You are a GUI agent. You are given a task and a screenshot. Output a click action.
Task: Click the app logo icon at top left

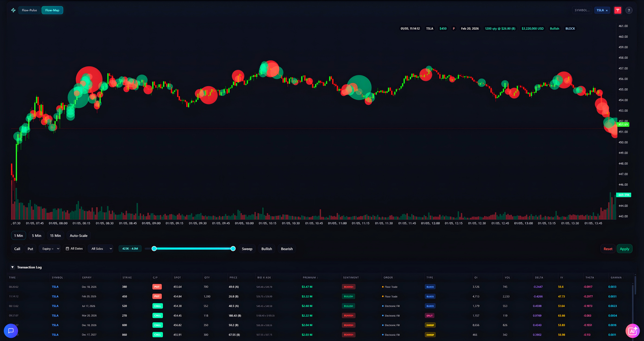[x=13, y=10]
